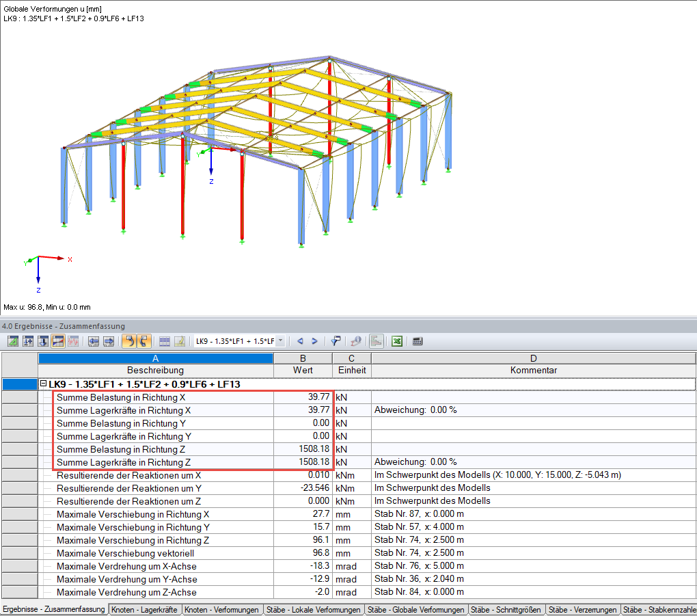Open Stäbe - Lokale Verformungen tab
697x616 pixels.
tap(314, 610)
